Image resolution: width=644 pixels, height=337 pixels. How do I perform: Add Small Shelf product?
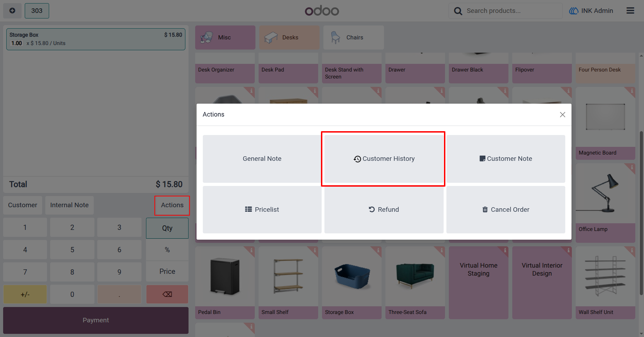tap(288, 283)
